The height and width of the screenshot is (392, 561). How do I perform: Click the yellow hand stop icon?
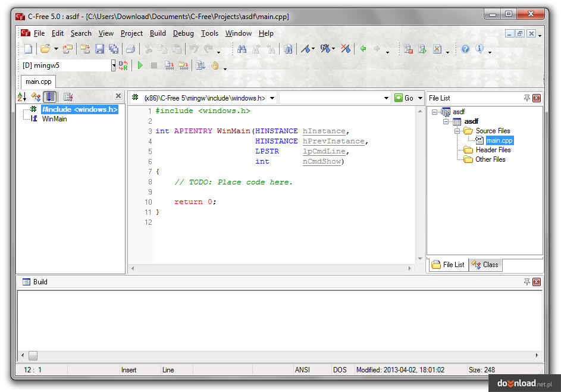pyautogui.click(x=215, y=65)
